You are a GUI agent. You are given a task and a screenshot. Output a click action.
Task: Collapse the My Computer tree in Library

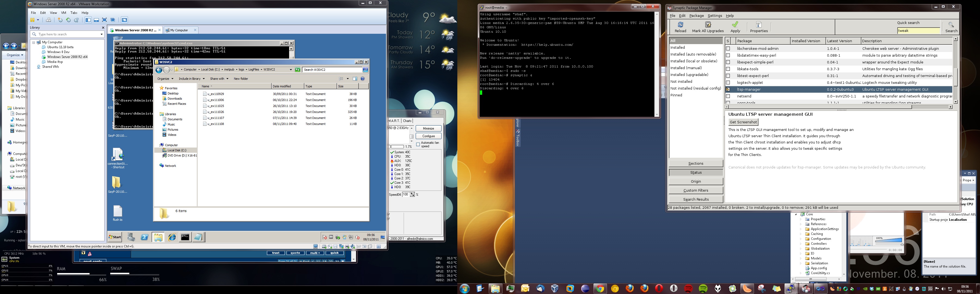(x=33, y=42)
